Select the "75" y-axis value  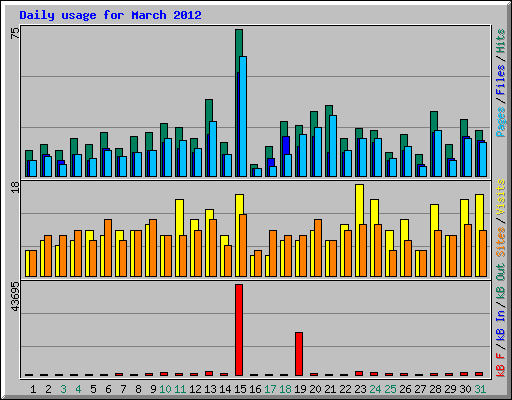coord(16,33)
